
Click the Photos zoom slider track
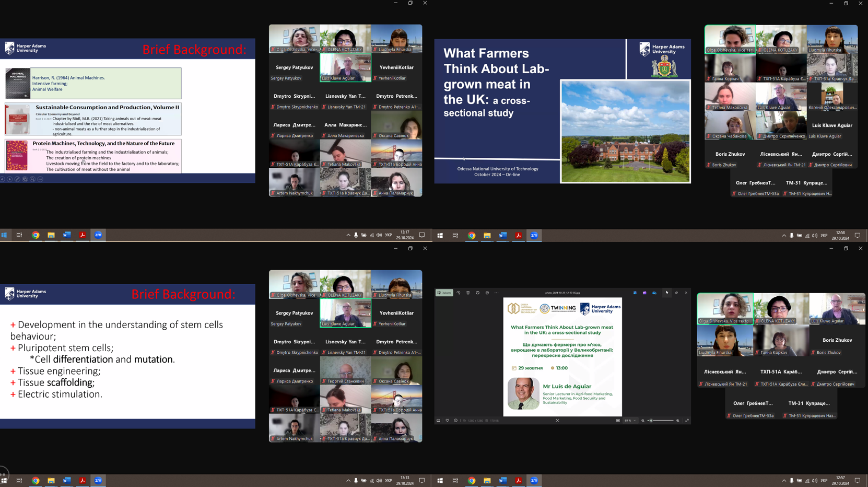661,420
